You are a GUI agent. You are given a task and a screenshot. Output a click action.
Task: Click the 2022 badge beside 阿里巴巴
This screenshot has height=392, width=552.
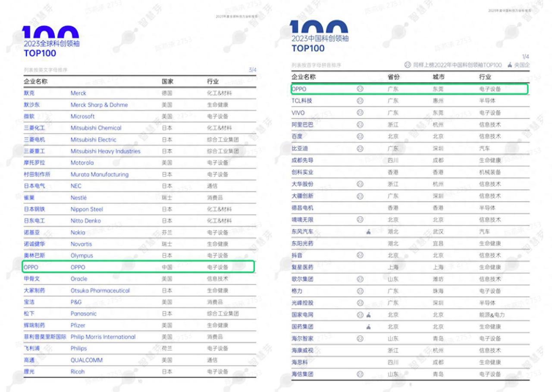click(360, 125)
